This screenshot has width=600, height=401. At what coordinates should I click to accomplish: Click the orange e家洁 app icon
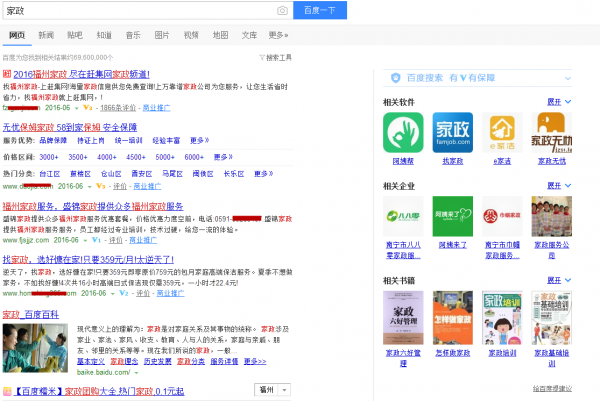click(502, 132)
